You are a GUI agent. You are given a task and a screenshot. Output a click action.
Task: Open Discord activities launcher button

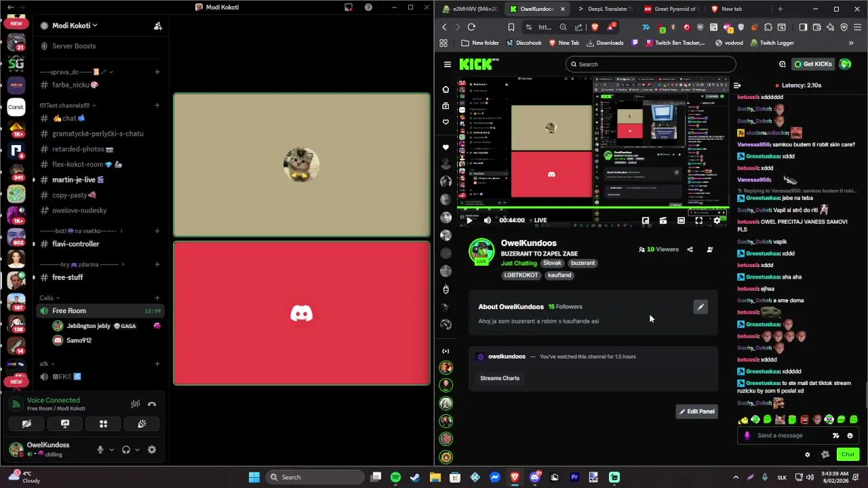click(103, 424)
